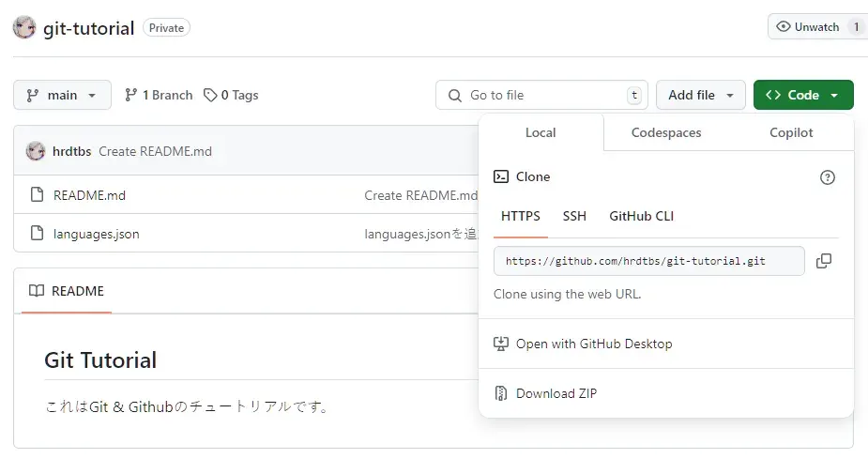Click the file icon next to languages.json
The image size is (868, 474).
click(x=38, y=233)
